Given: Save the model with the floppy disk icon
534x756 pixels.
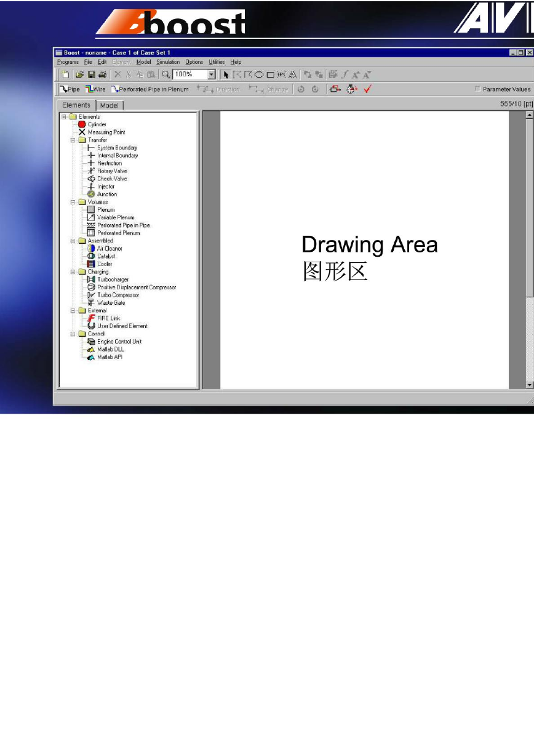Looking at the screenshot, I should point(90,74).
